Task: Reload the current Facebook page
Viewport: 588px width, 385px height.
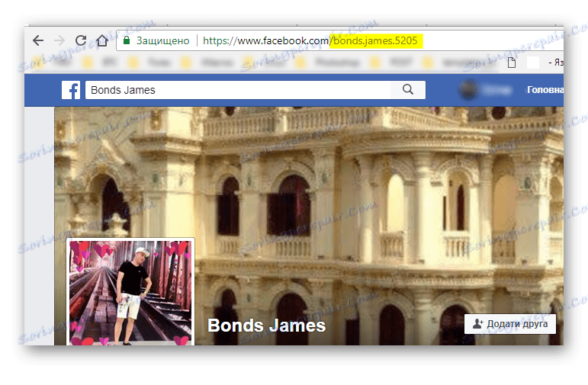Action: pos(81,40)
